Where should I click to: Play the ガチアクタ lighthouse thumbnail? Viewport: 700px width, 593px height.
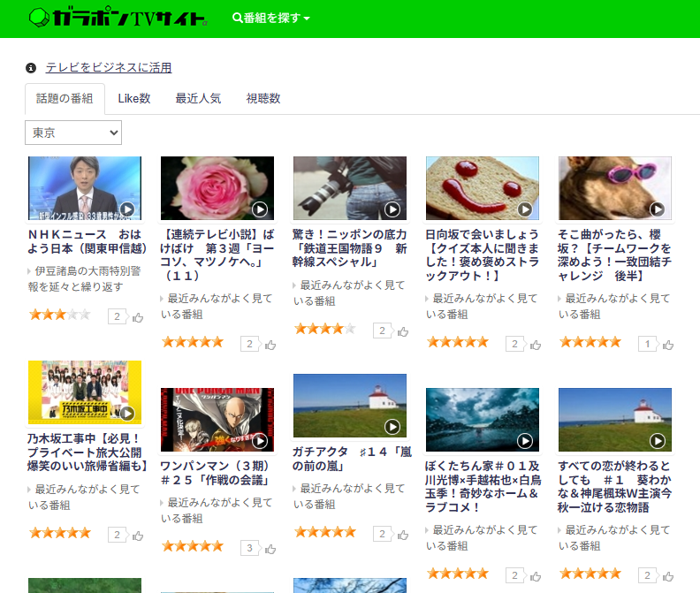tap(350, 406)
